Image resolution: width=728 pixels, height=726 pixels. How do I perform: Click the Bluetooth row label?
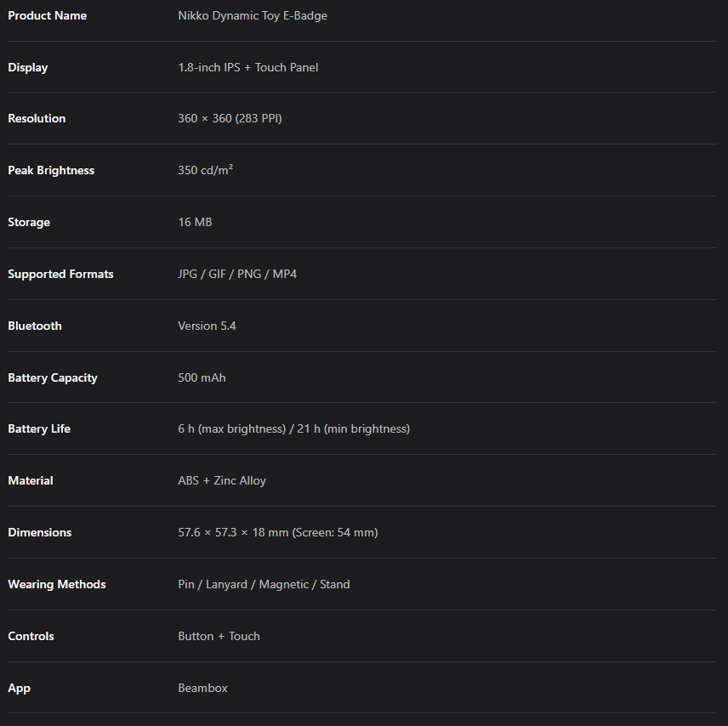tap(35, 326)
